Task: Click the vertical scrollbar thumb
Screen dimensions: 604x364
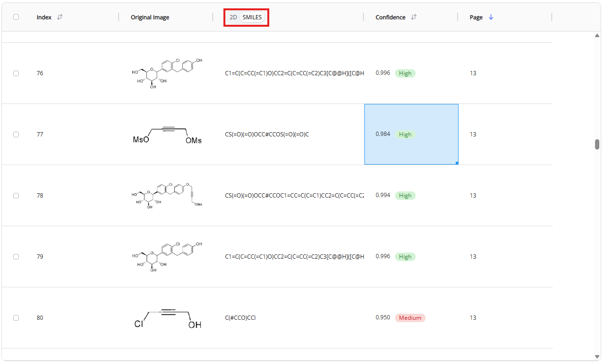Action: pos(597,144)
